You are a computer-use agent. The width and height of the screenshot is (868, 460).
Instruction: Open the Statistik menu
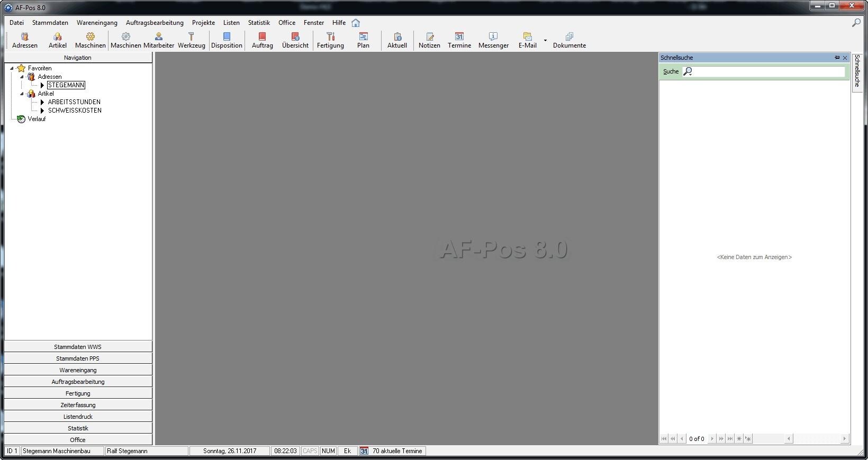pos(259,23)
